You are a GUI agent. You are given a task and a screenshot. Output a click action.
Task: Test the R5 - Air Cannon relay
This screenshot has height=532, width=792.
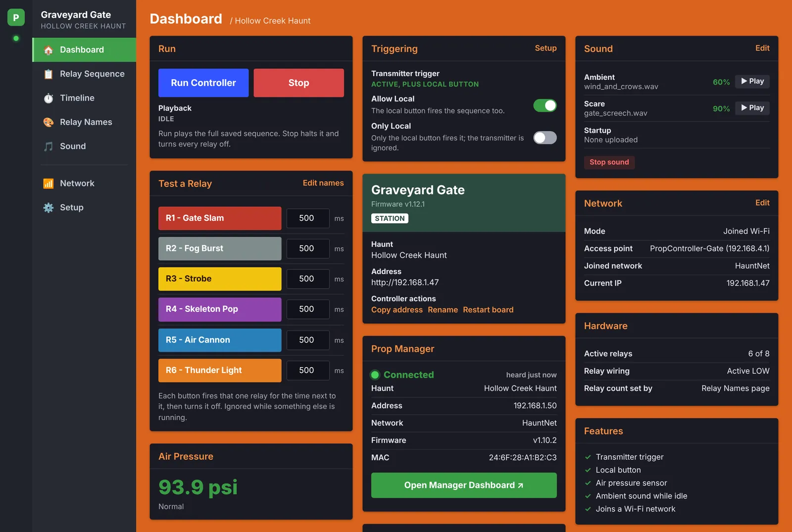coord(220,340)
